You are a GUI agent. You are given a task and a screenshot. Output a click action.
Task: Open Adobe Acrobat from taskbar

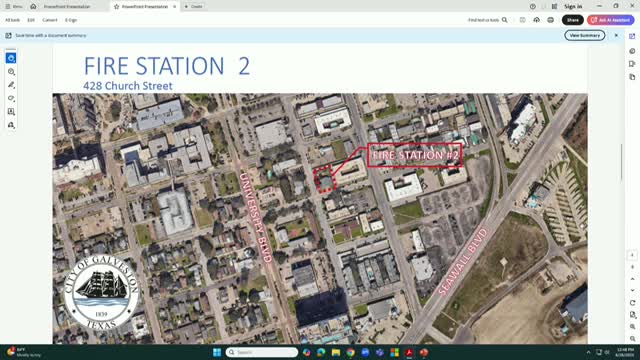(x=409, y=352)
